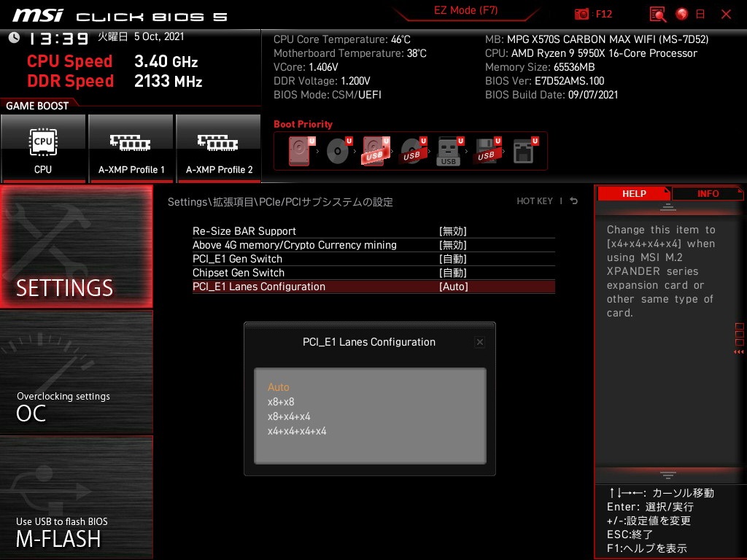Switch to the INFO tab
This screenshot has height=560, width=747.
708,193
